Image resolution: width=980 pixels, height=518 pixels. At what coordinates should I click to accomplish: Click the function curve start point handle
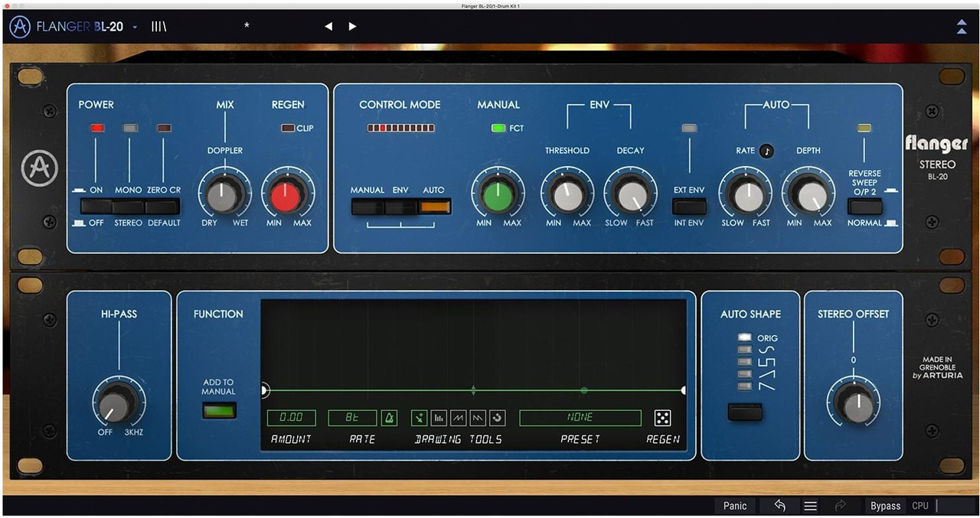pyautogui.click(x=264, y=390)
